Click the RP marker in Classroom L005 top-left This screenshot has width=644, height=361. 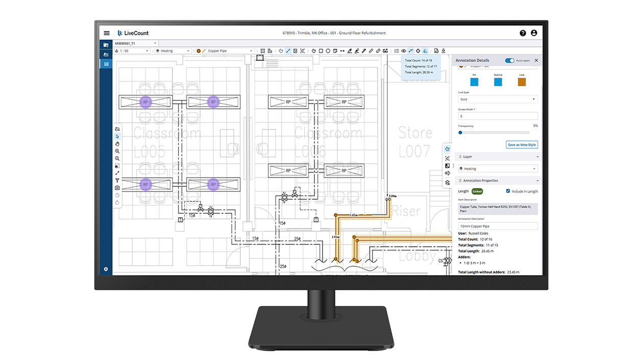pos(145,102)
